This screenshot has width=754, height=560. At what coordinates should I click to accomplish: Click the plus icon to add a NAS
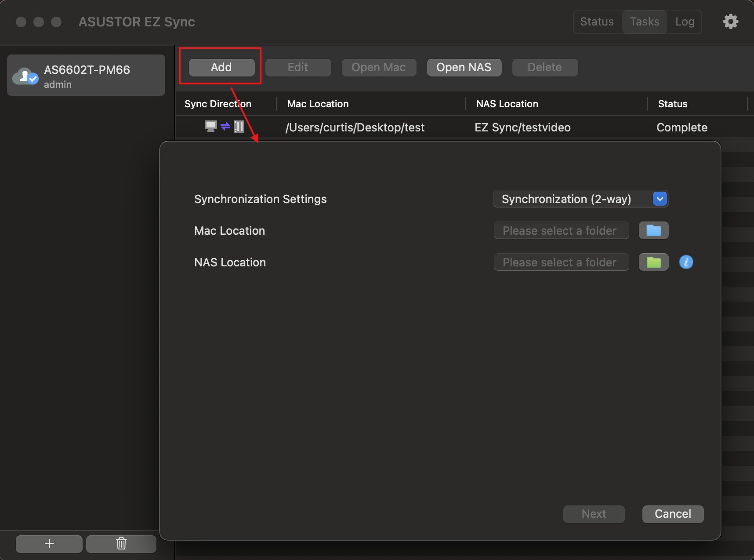click(49, 544)
